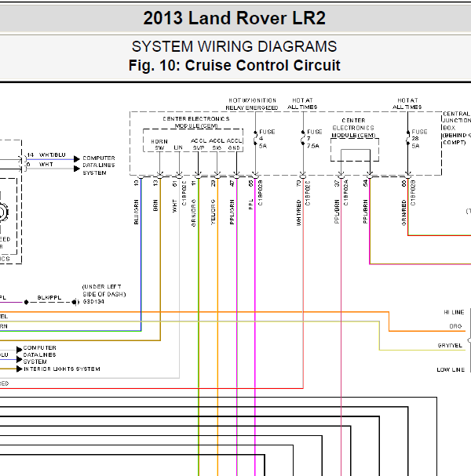This screenshot has width=471, height=476.
Task: Click the "GRN/RED" wire label
Action: click(x=403, y=213)
